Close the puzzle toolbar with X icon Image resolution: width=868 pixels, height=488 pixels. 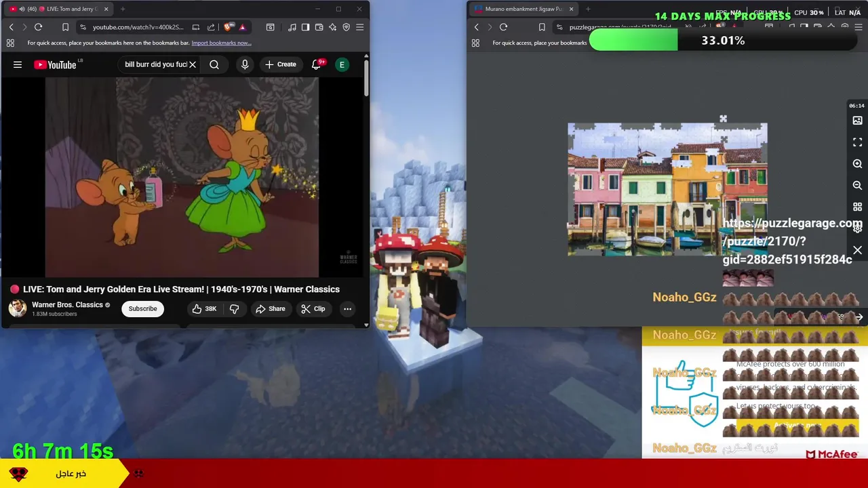click(857, 251)
